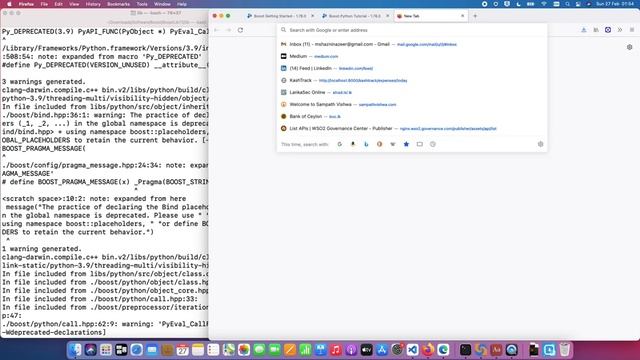Click the round purple extension icon
The height and width of the screenshot is (360, 640).
(x=608, y=30)
